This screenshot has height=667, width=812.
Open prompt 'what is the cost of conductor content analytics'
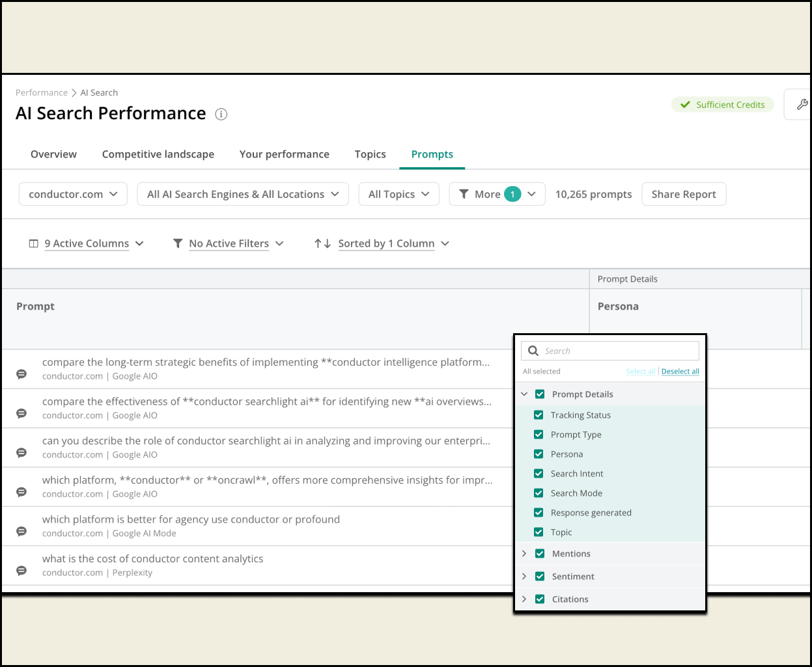point(153,558)
